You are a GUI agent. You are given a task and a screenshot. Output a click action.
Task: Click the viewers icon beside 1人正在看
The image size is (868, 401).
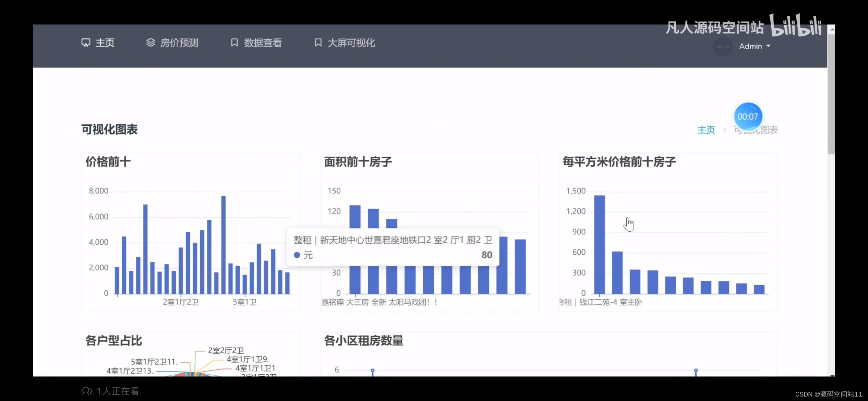click(87, 391)
